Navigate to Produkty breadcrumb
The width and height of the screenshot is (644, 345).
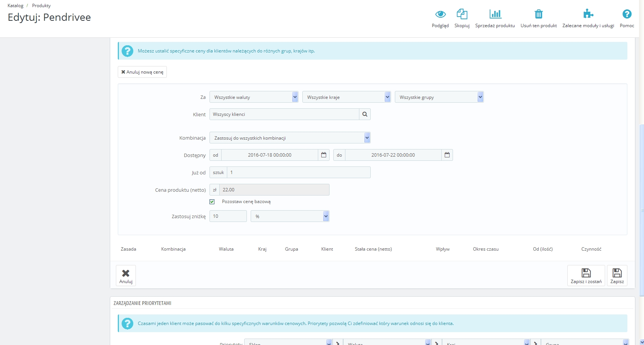pos(41,6)
